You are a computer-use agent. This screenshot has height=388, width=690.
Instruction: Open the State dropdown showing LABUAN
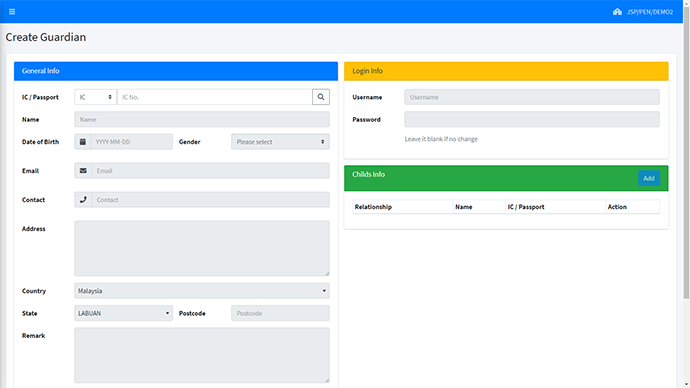124,313
